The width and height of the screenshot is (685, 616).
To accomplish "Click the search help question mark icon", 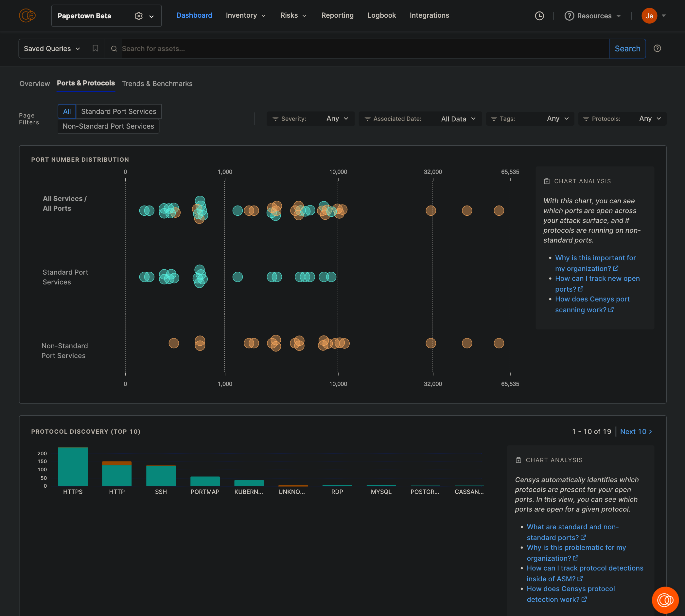I will tap(657, 48).
